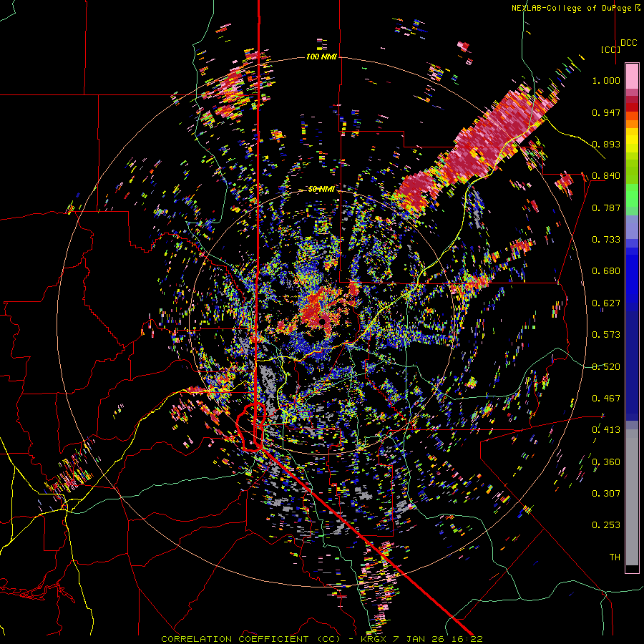The width and height of the screenshot is (644, 644).
Task: Click the TH label on the legend
Action: coord(615,557)
